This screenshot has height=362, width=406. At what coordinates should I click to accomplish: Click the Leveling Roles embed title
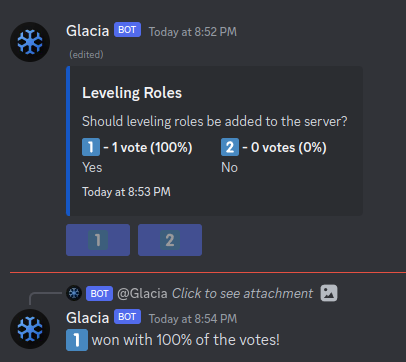click(132, 93)
